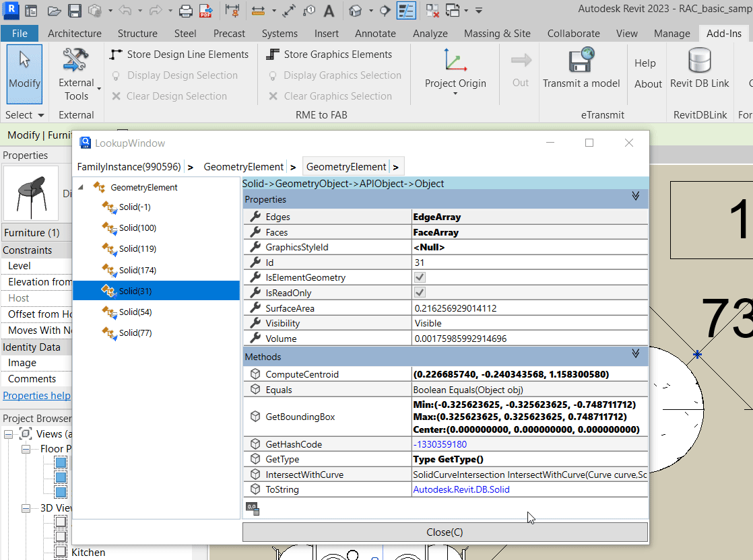Image resolution: width=753 pixels, height=560 pixels.
Task: Click the About button in eTransmit panel
Action: [648, 84]
